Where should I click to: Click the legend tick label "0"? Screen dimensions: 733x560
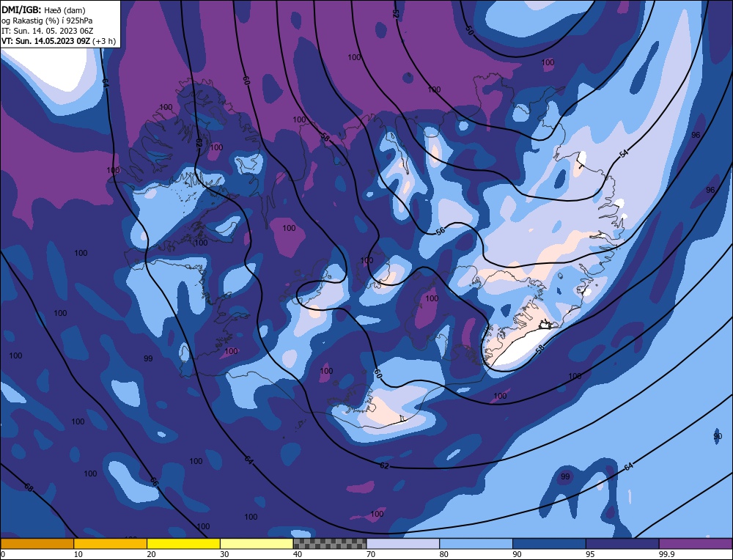pos(3,554)
